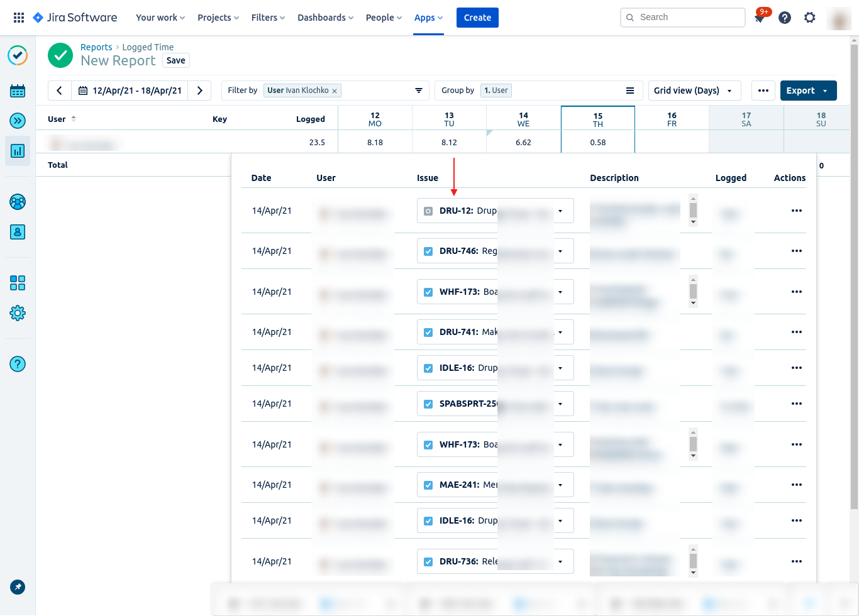Open Jira settings gear in top bar
The height and width of the screenshot is (616, 859).
pyautogui.click(x=810, y=18)
